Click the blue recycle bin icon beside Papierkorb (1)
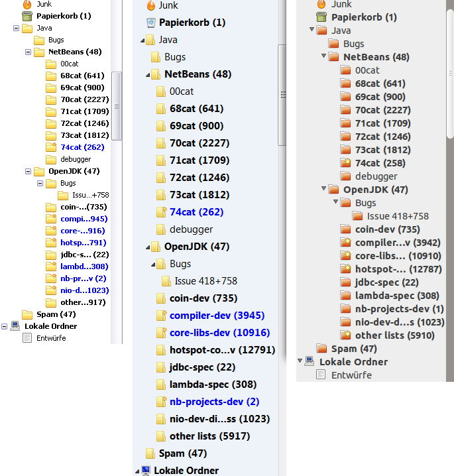Image resolution: width=454 pixels, height=476 pixels. pos(151,23)
